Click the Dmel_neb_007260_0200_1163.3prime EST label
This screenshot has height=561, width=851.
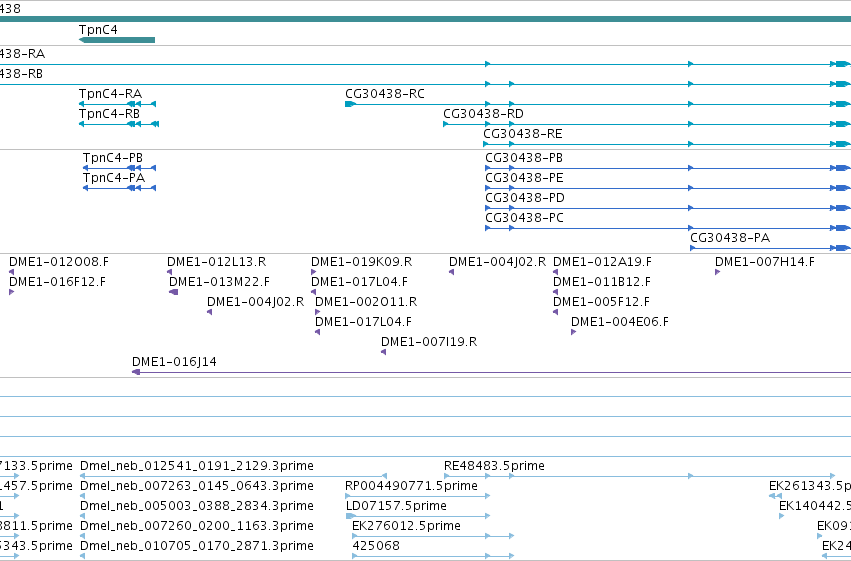coord(196,526)
